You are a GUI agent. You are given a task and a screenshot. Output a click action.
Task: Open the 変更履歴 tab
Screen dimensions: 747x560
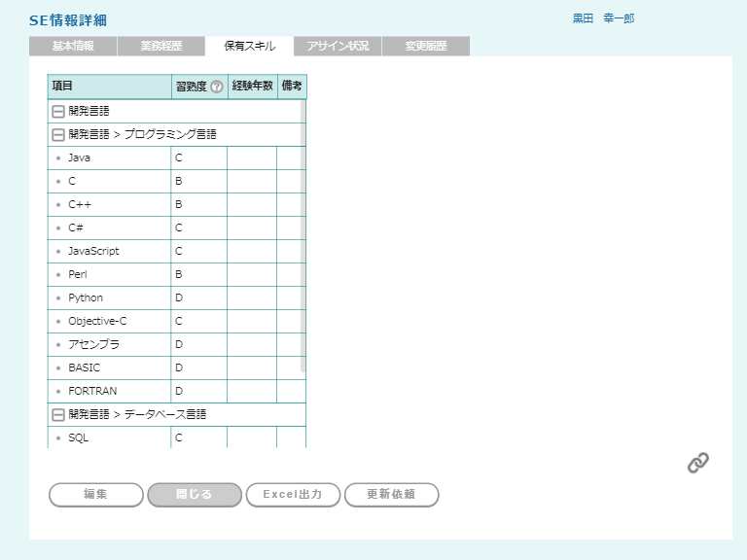point(426,46)
